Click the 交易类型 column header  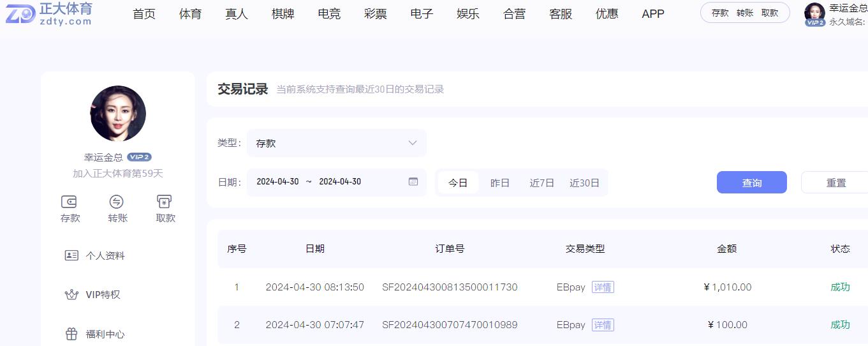(x=585, y=249)
